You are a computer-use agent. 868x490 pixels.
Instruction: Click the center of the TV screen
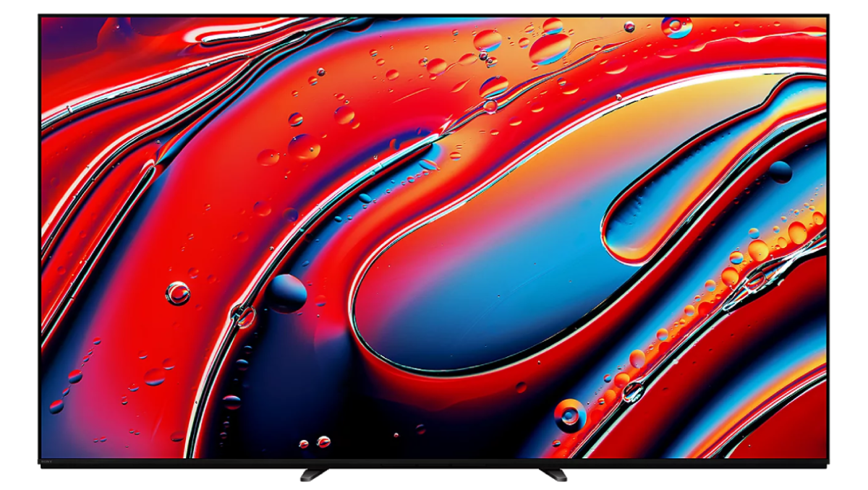pyautogui.click(x=434, y=238)
